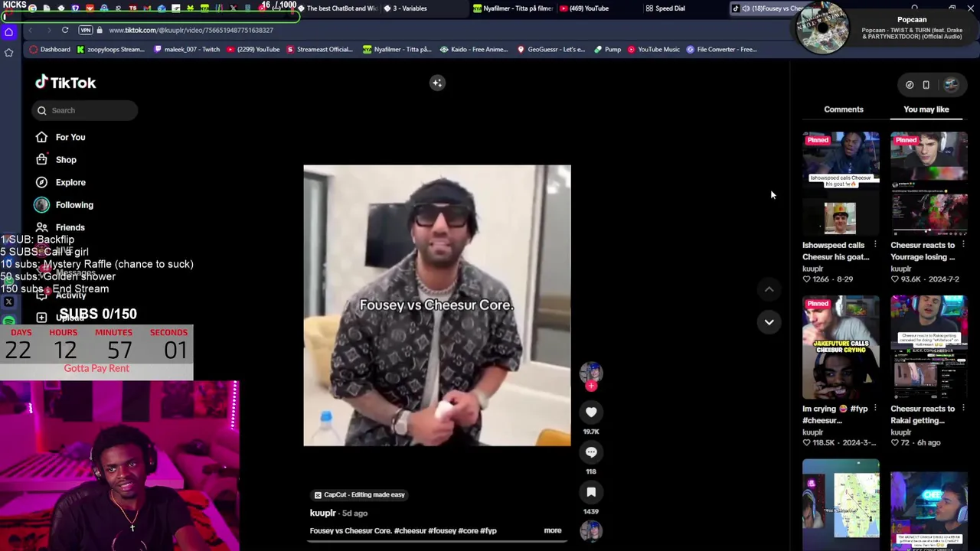Click the get coins icon in top pill

point(910,85)
